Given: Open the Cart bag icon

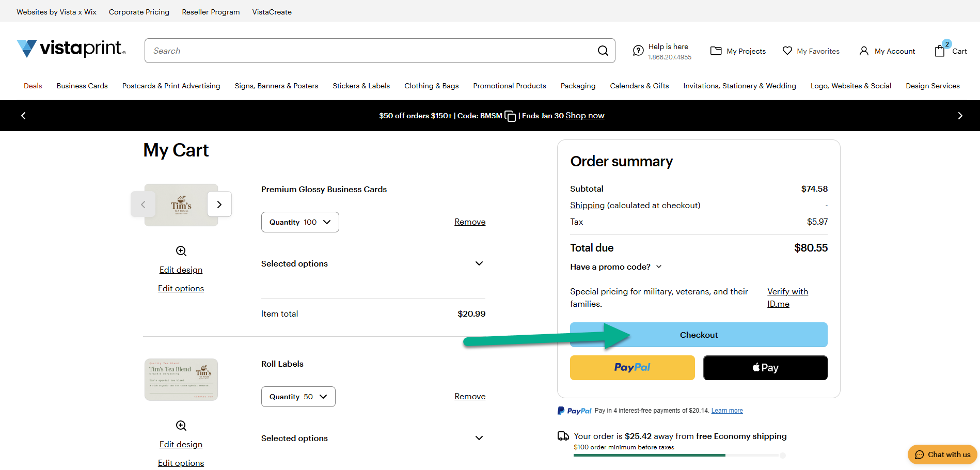Looking at the screenshot, I should click(x=940, y=51).
